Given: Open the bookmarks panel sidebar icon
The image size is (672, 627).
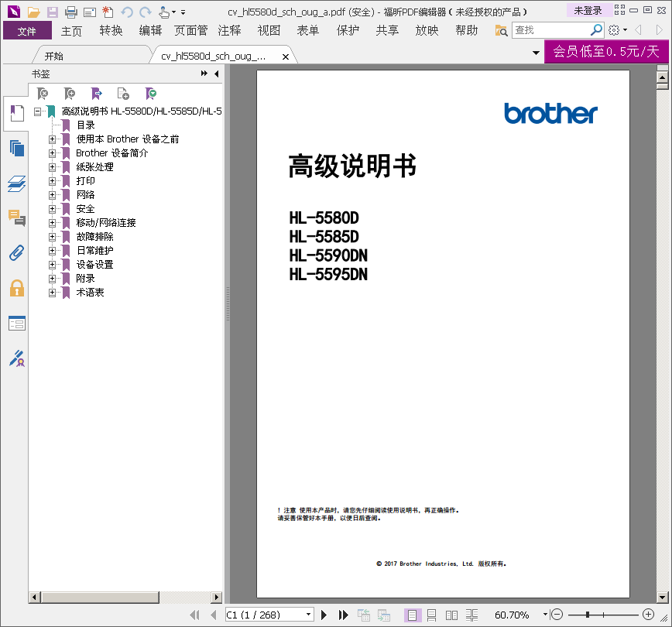Looking at the screenshot, I should pos(17,114).
